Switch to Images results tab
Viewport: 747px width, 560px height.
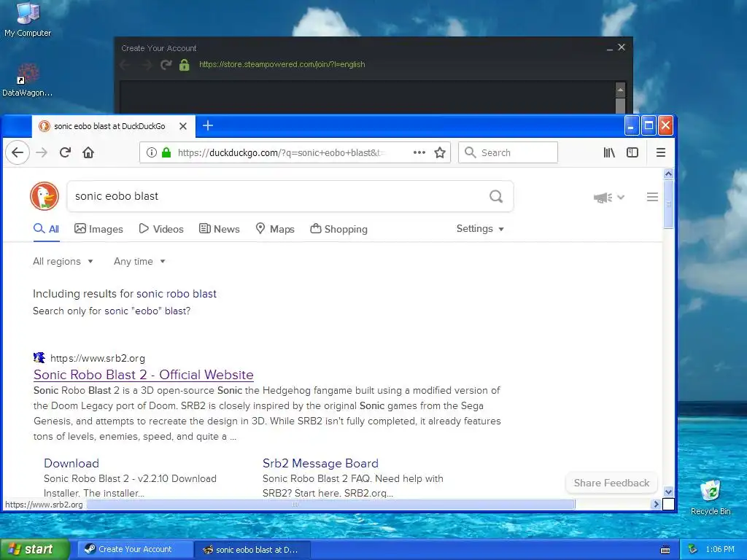[98, 229]
